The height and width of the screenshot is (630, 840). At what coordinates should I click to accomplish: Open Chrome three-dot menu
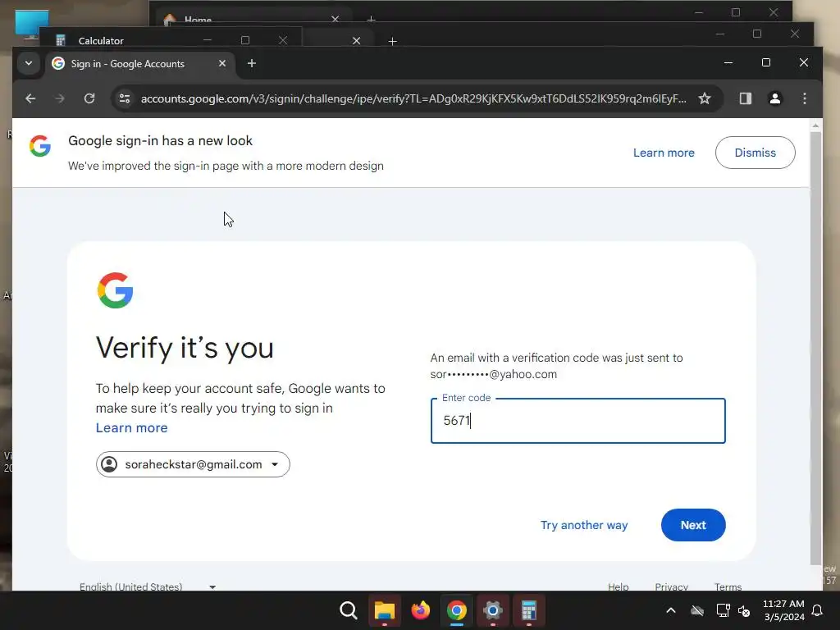(804, 98)
